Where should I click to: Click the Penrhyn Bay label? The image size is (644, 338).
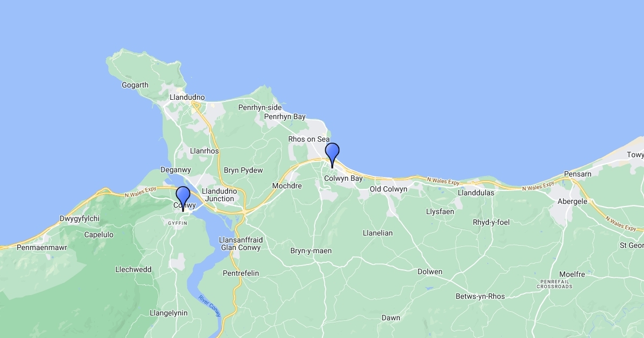pyautogui.click(x=285, y=116)
